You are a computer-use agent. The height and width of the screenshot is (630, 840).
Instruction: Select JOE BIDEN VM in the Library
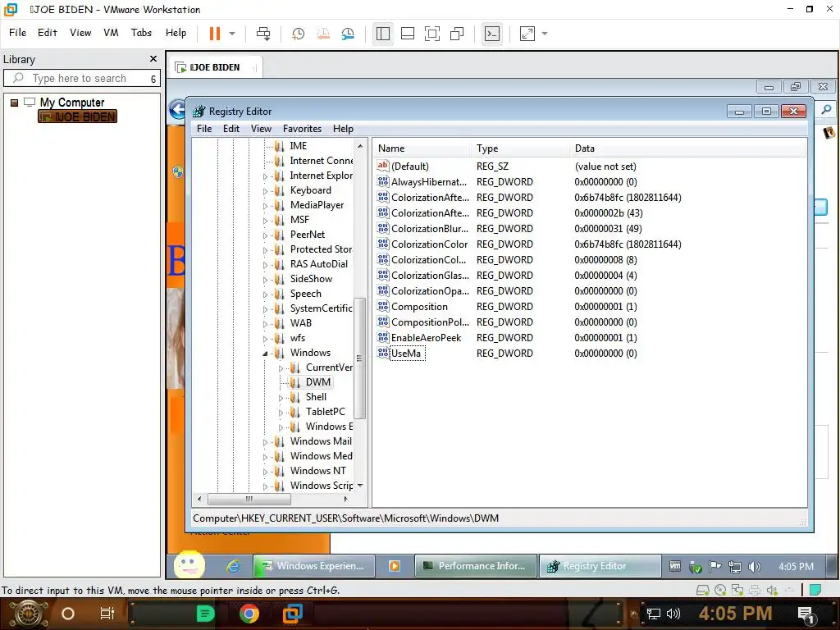pos(78,116)
